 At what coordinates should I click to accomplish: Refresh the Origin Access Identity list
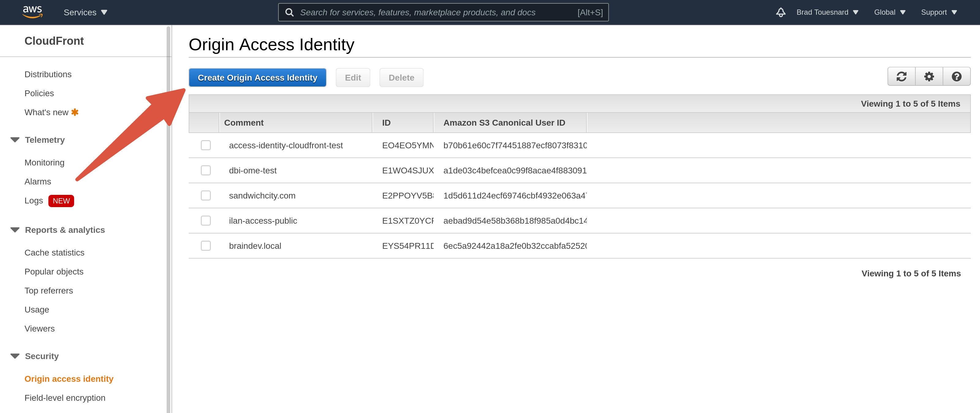click(901, 76)
